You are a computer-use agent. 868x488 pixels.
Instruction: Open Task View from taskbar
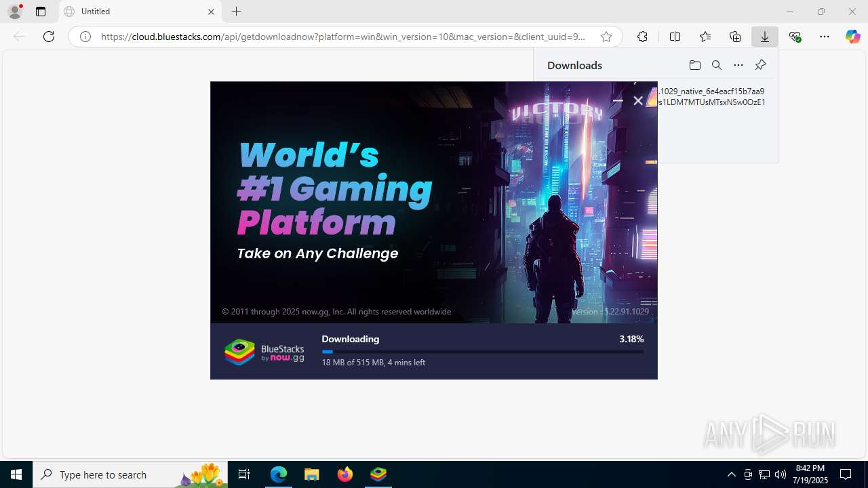(244, 474)
